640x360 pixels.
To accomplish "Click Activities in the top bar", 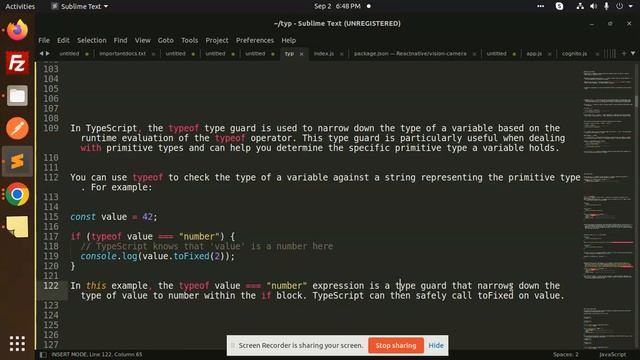I will [20, 6].
